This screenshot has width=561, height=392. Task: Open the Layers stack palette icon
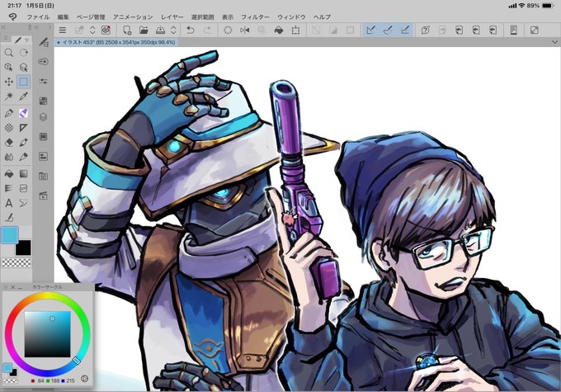[x=43, y=117]
